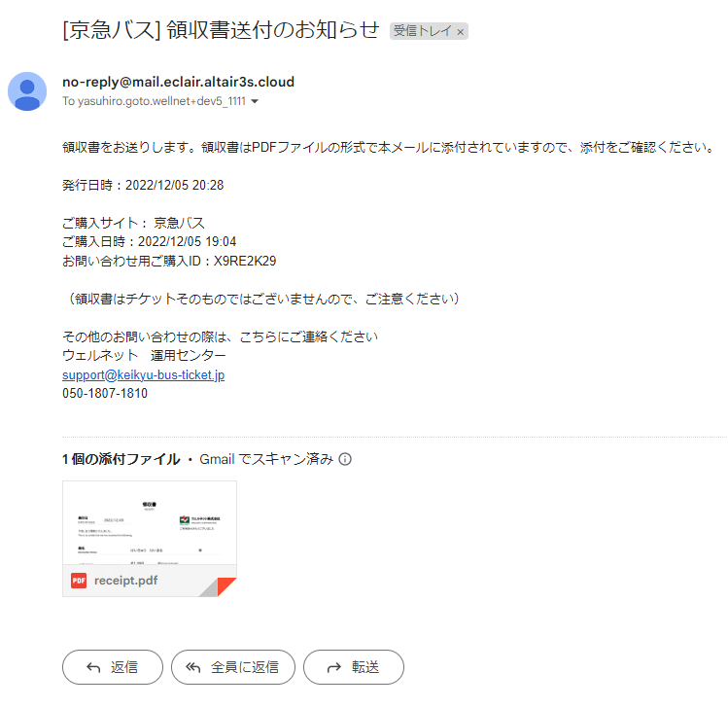Click the ウェルネット 運用センター line
The width and height of the screenshot is (728, 708).
click(x=144, y=355)
